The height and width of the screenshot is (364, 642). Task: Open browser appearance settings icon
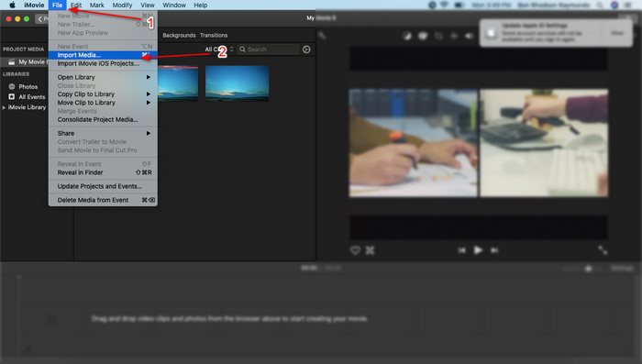point(306,50)
